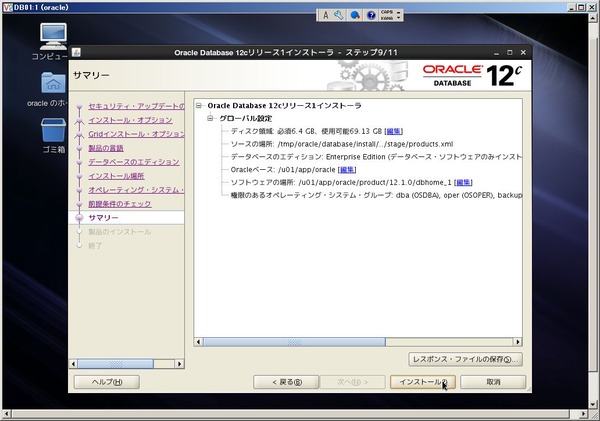Select the ソースの場所 summary row
This screenshot has width=600, height=421.
click(342, 144)
